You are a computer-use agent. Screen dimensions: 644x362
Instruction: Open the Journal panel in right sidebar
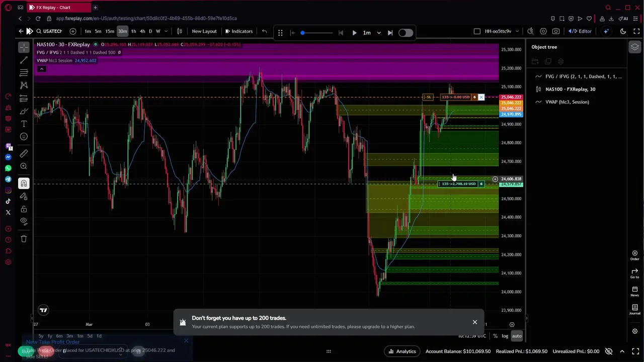pyautogui.click(x=635, y=310)
